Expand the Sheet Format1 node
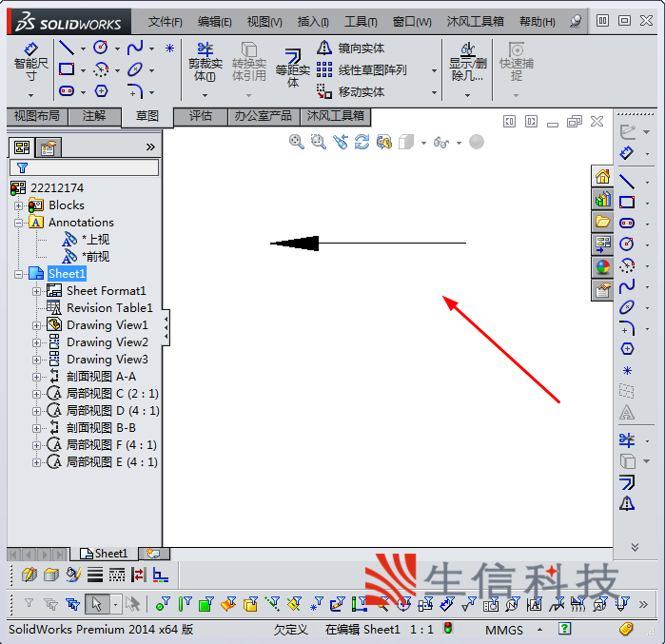The height and width of the screenshot is (644, 665). click(x=36, y=292)
